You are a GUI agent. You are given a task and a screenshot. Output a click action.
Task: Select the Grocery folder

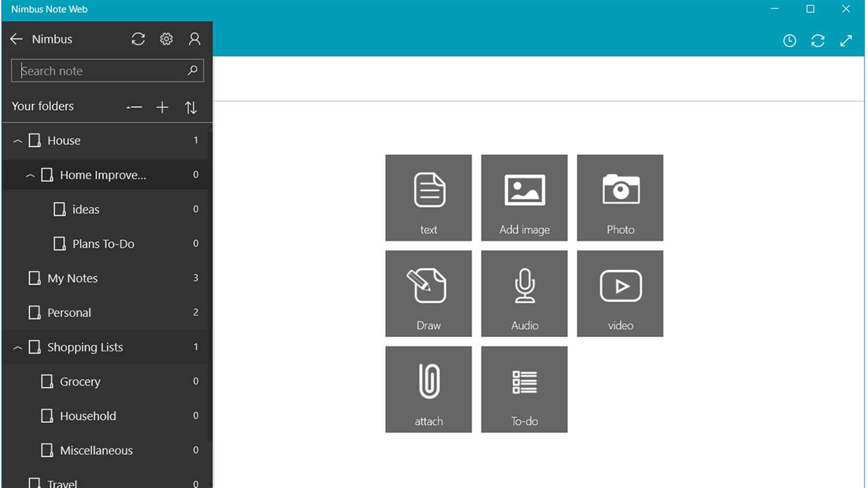click(x=105, y=381)
